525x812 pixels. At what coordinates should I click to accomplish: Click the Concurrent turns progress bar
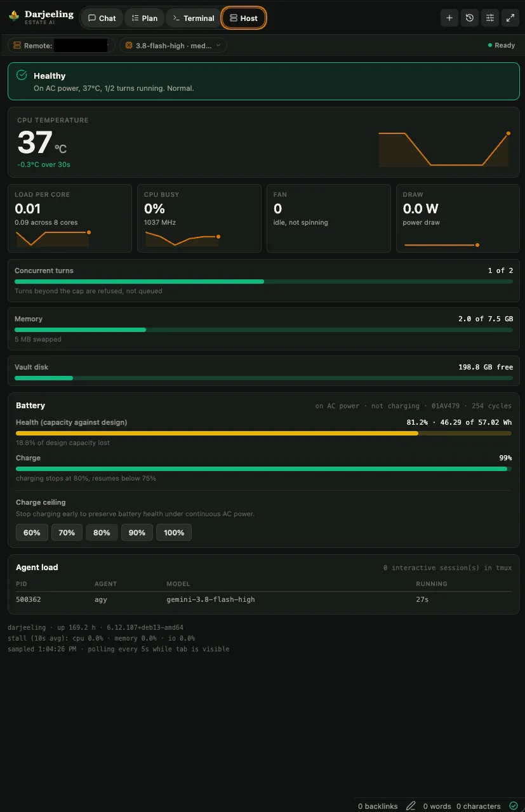coord(263,281)
